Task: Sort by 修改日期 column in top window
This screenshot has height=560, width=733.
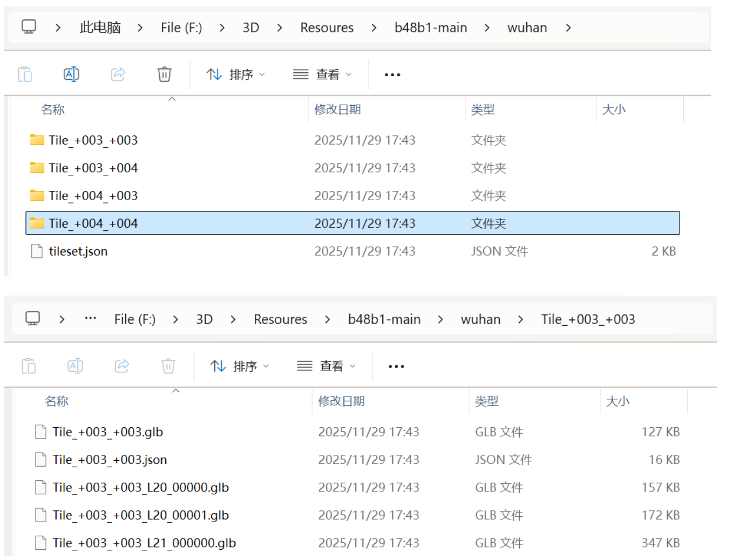Action: (338, 110)
